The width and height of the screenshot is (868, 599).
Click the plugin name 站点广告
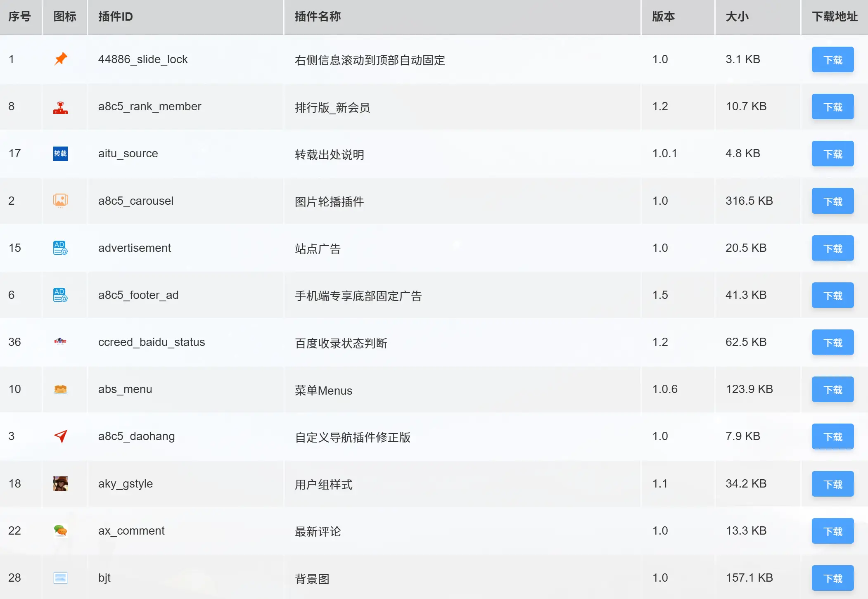(x=318, y=249)
